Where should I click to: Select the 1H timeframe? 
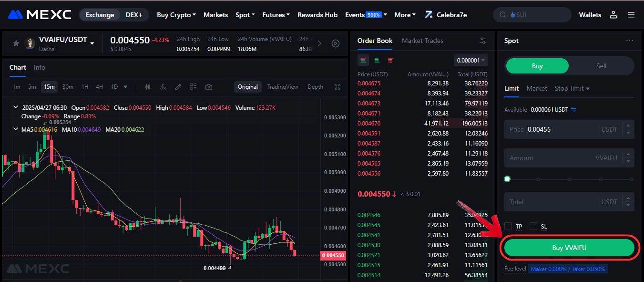(84, 87)
